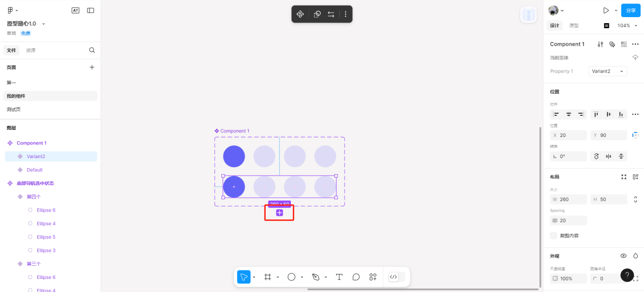
Task: Flip selection vertically
Action: tap(621, 156)
